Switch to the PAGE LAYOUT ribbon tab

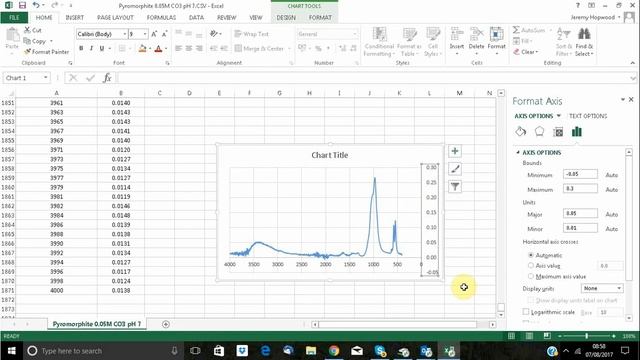pos(115,18)
